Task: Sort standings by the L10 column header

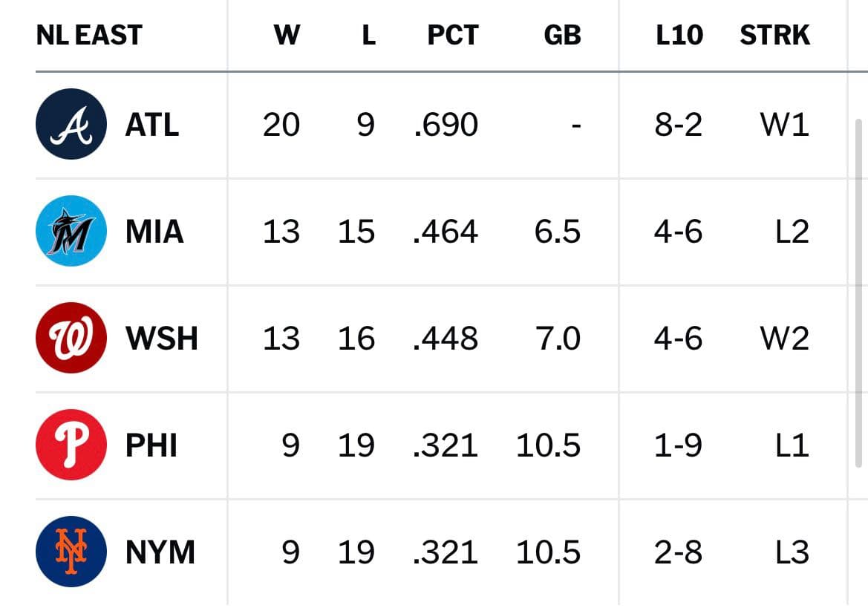Action: click(679, 35)
